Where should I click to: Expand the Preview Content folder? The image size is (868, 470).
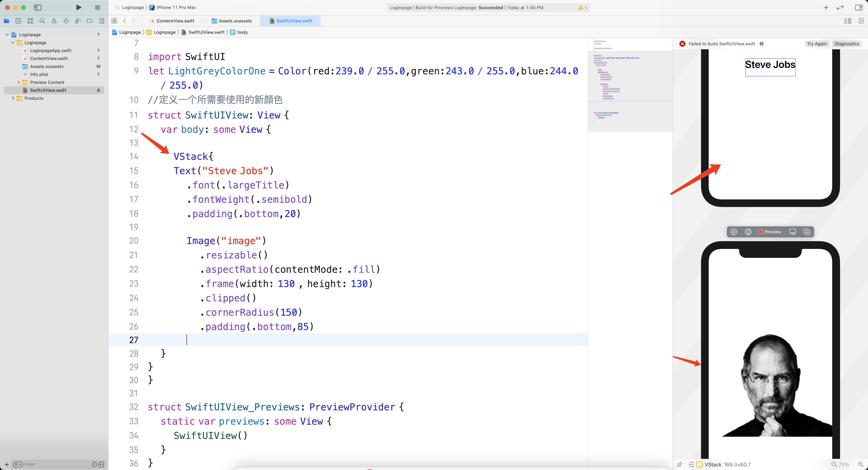coord(18,82)
